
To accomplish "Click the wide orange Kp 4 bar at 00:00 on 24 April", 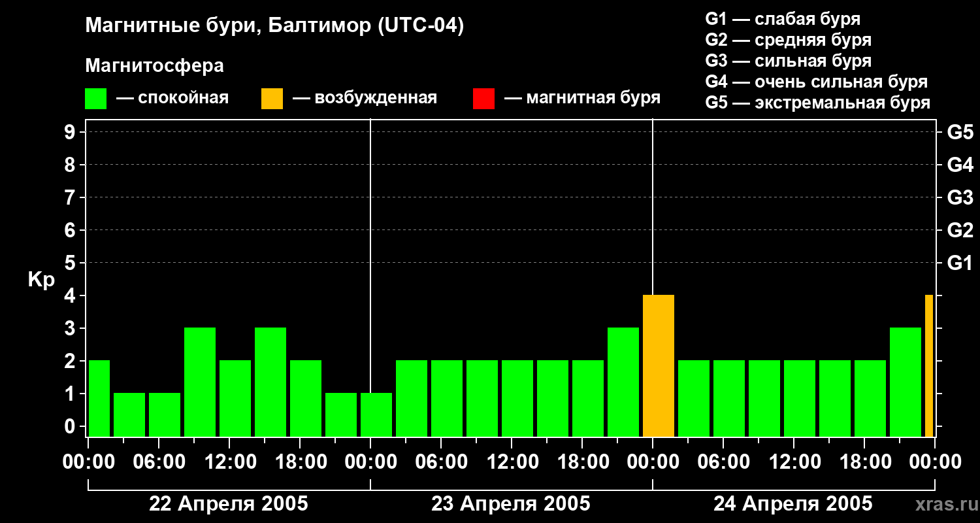I will tap(659, 366).
